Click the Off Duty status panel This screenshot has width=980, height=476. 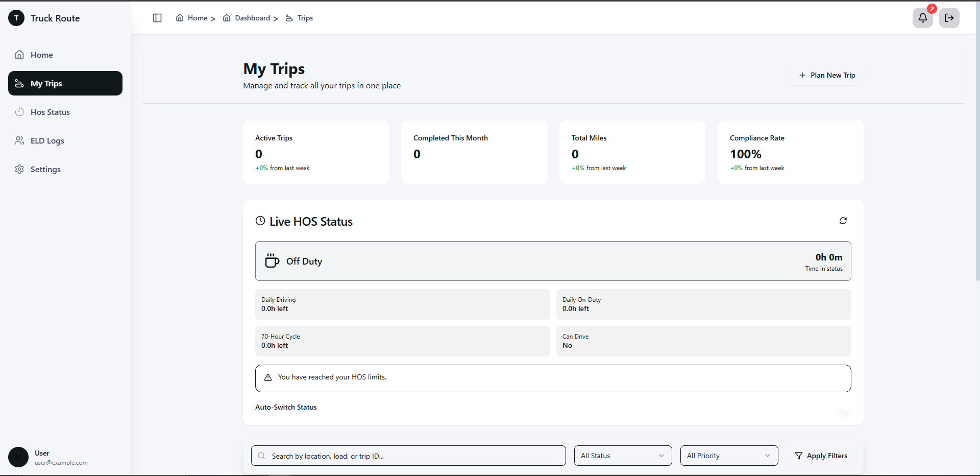[553, 261]
